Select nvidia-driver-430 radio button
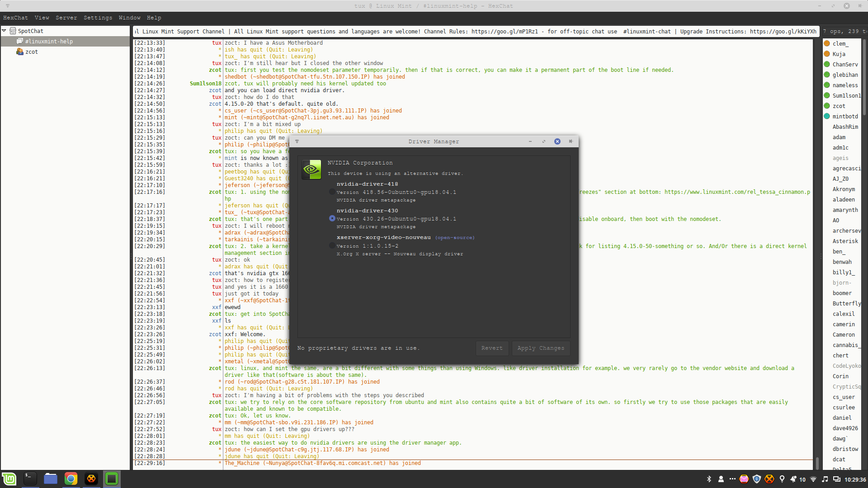 pyautogui.click(x=332, y=218)
